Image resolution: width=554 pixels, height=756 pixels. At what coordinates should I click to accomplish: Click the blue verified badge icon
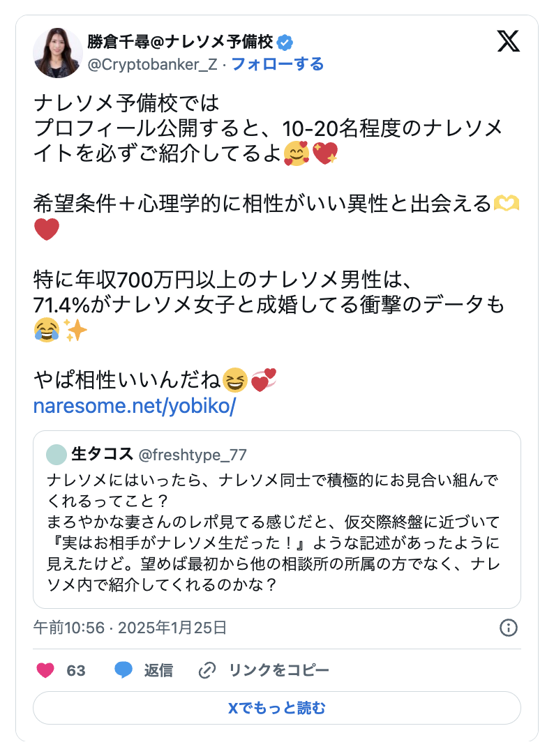285,42
